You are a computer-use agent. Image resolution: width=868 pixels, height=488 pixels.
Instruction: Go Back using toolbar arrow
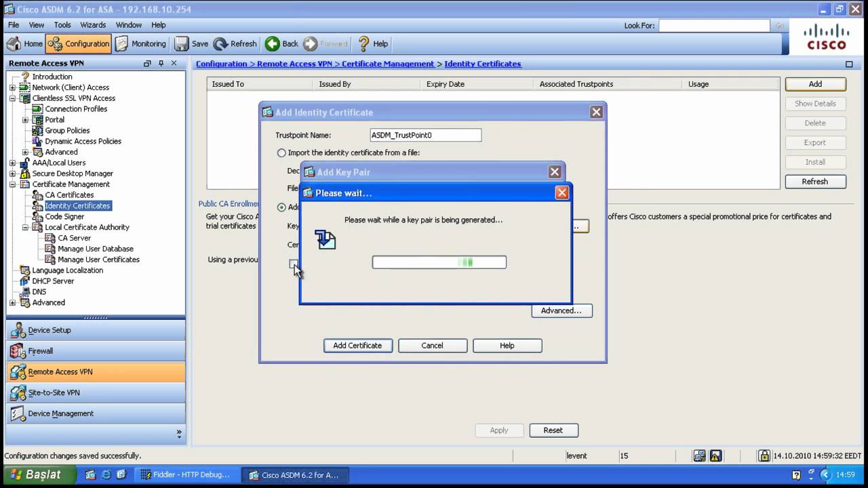click(x=281, y=43)
